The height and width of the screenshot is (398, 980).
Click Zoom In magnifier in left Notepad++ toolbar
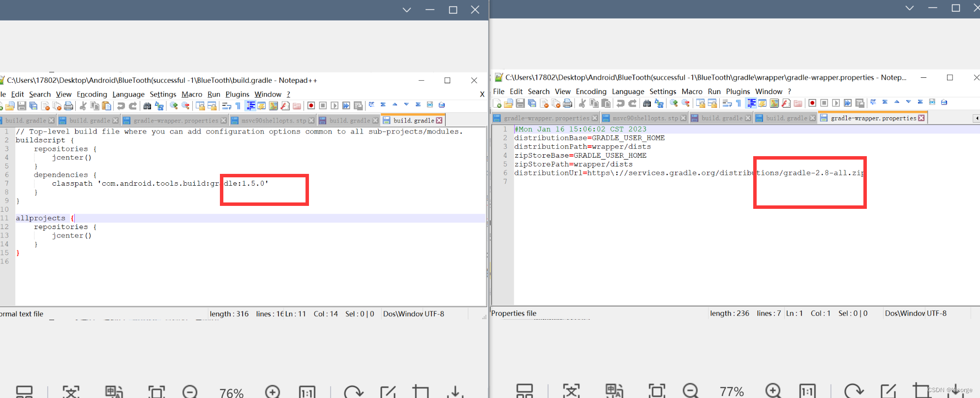coord(174,105)
